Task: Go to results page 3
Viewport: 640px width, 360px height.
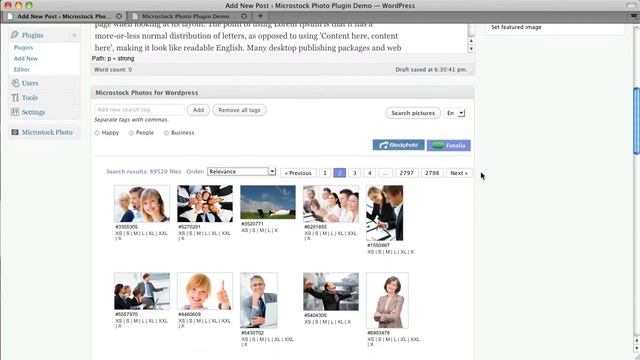Action: 355,173
